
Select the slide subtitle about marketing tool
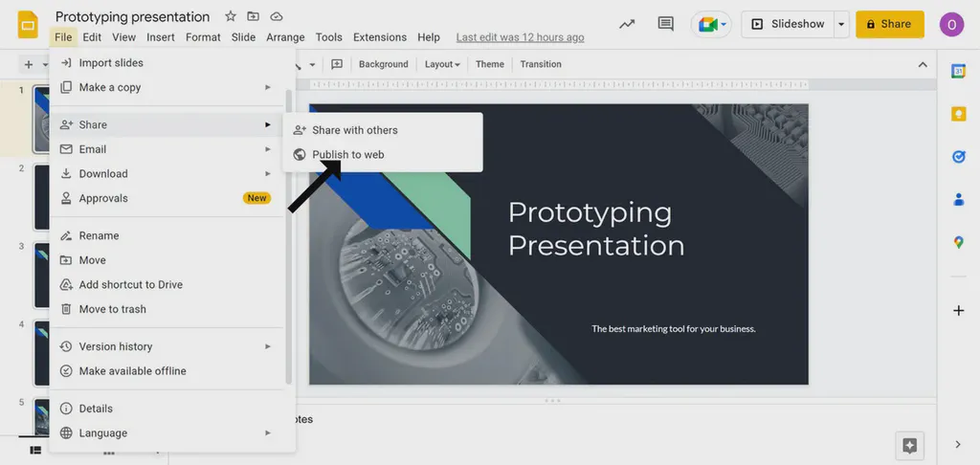point(674,329)
